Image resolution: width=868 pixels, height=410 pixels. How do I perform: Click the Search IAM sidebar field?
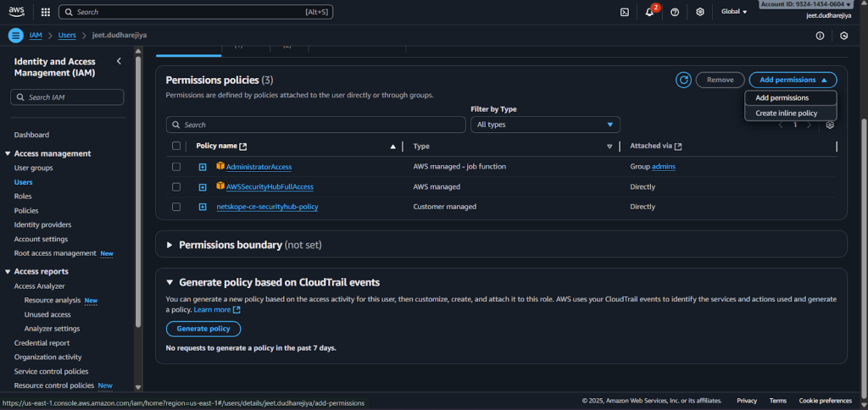tap(67, 97)
